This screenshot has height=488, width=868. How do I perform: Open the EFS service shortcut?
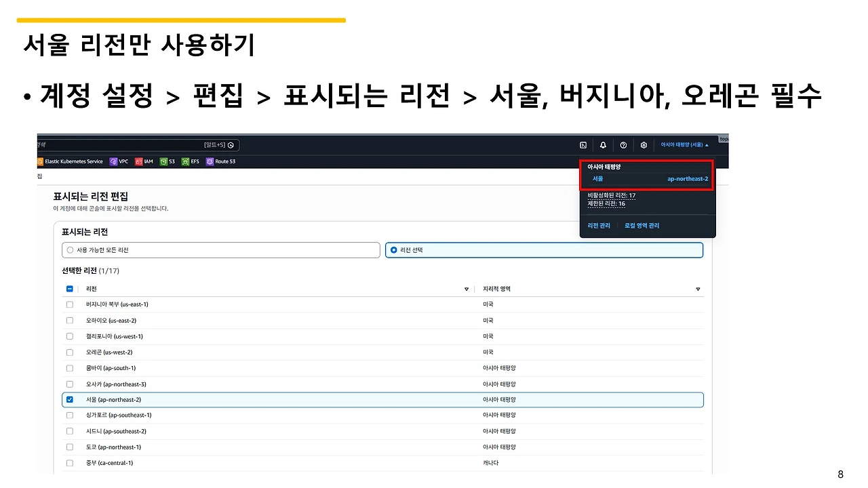click(x=191, y=161)
